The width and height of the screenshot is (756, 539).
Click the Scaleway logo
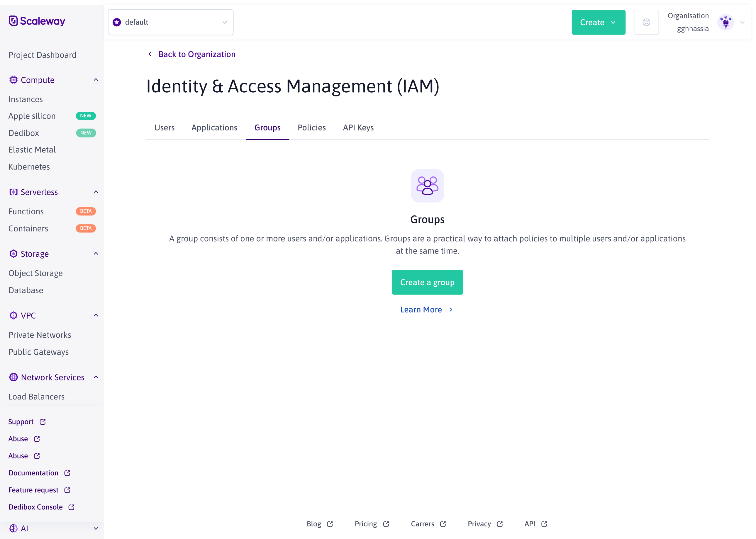point(37,21)
